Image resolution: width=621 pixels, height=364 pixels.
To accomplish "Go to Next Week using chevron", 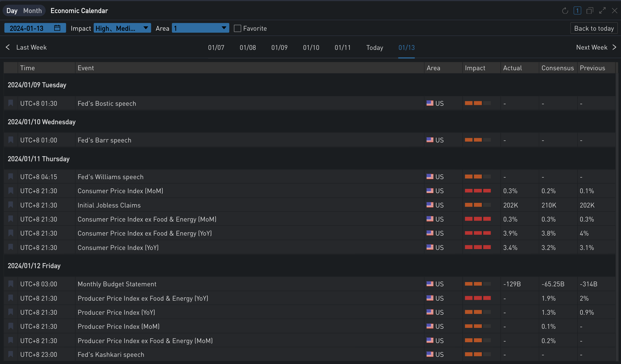I will coord(614,47).
